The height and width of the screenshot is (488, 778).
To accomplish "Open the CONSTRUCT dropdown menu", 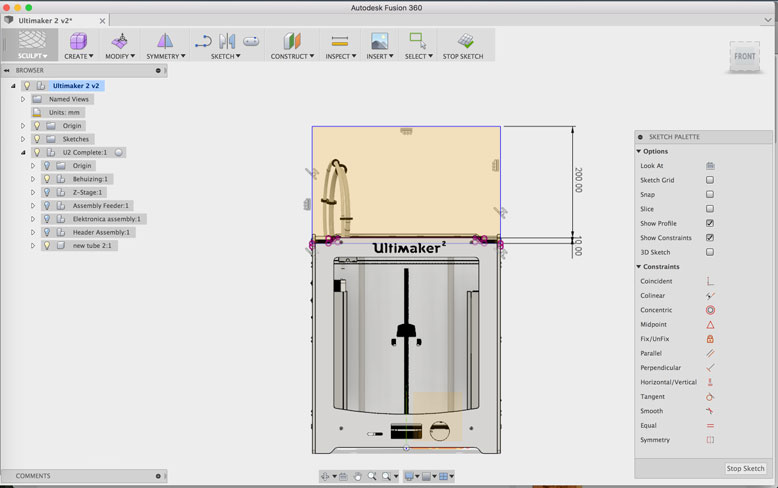I will click(292, 57).
